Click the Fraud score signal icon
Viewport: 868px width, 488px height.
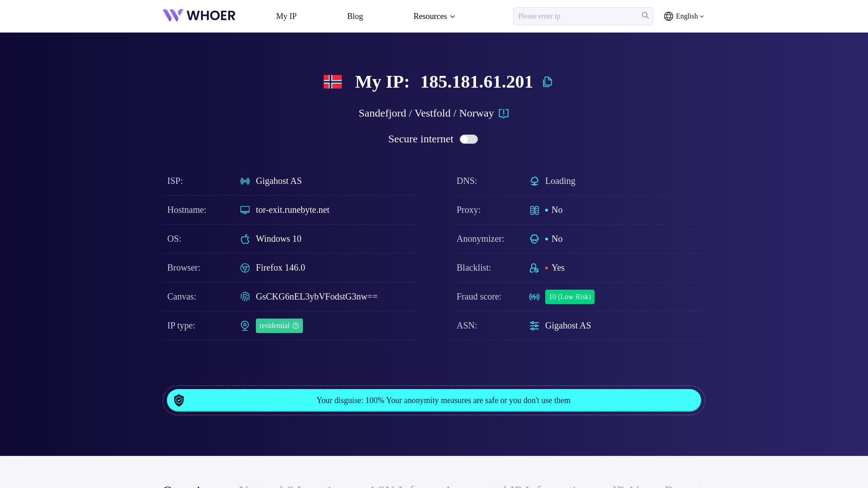pyautogui.click(x=534, y=297)
